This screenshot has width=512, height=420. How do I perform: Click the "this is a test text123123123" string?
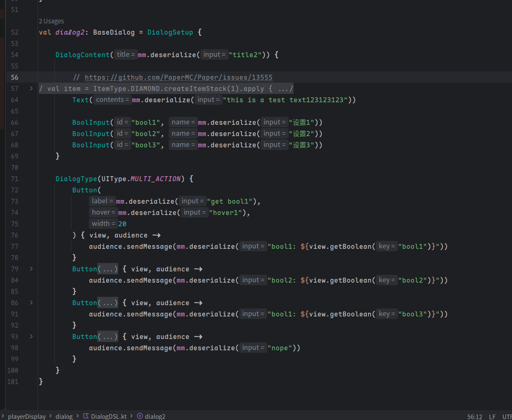coord(285,100)
